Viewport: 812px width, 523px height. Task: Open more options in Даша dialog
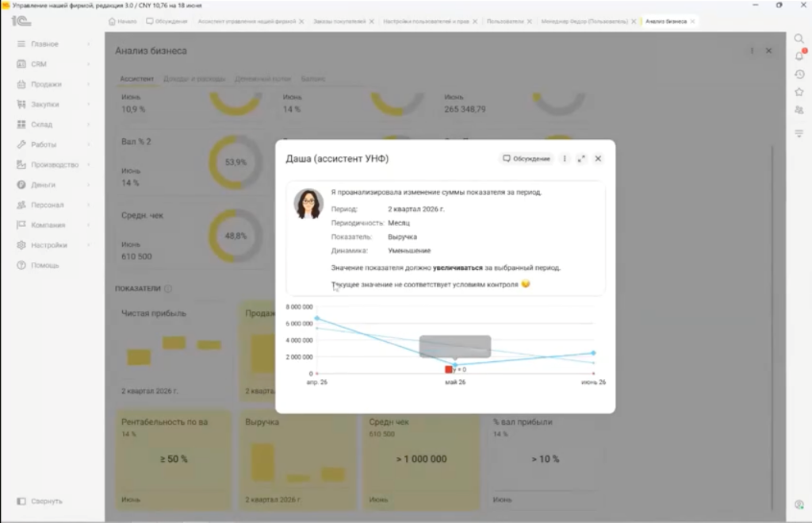click(x=565, y=159)
